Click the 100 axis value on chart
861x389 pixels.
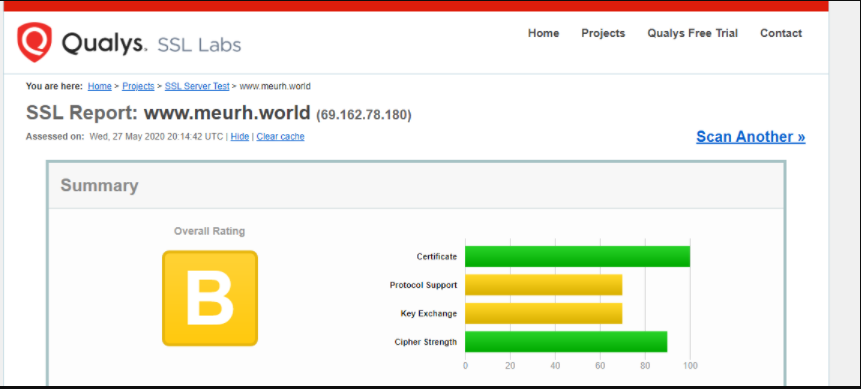pos(690,366)
